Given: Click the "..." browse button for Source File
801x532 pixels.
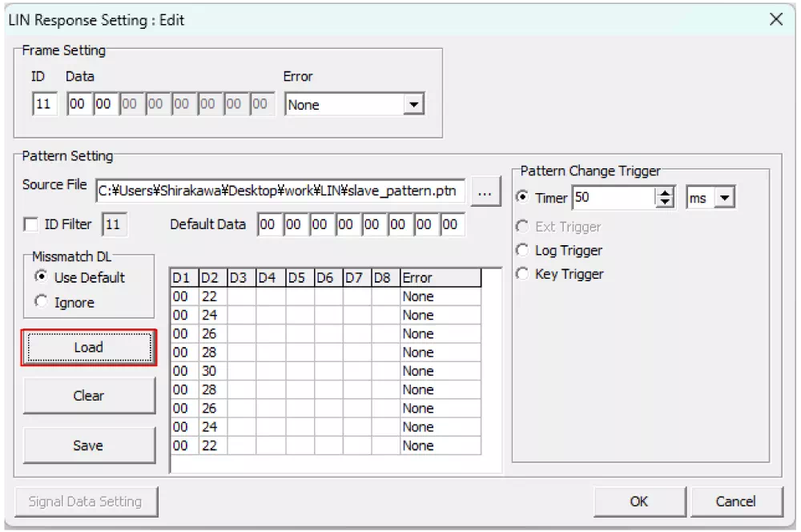Looking at the screenshot, I should 485,191.
